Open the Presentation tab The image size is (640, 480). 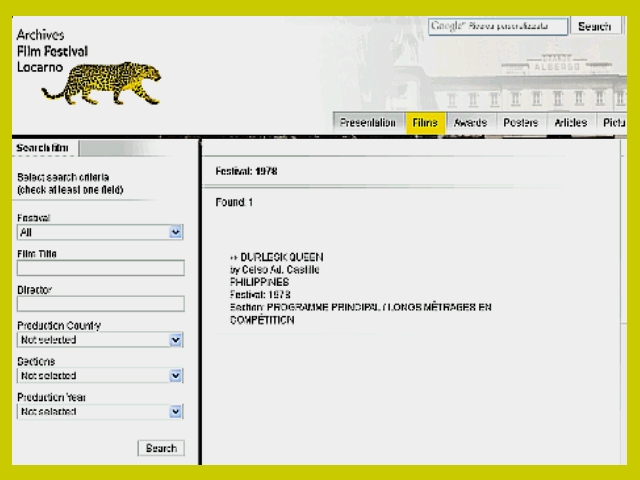368,122
